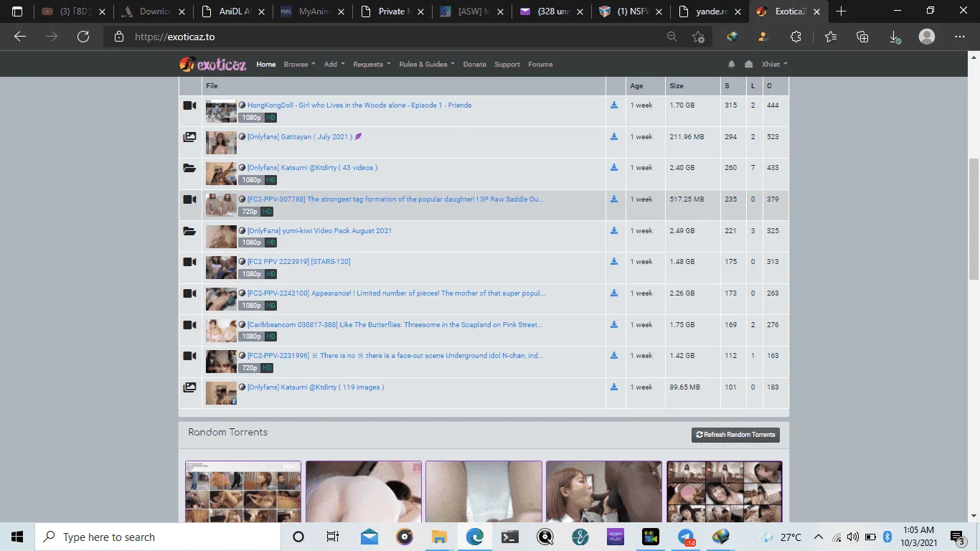
Task: Expand the Browse dropdown menu
Action: click(x=300, y=64)
